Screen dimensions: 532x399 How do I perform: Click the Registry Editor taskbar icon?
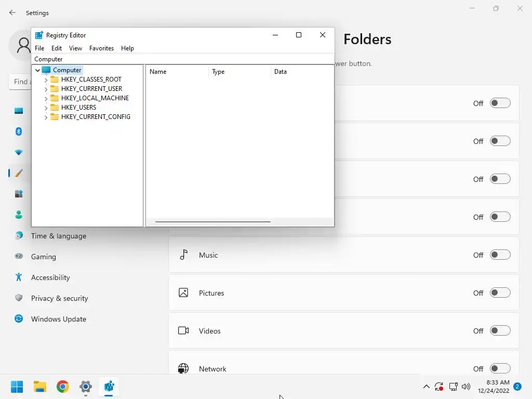pos(109,387)
